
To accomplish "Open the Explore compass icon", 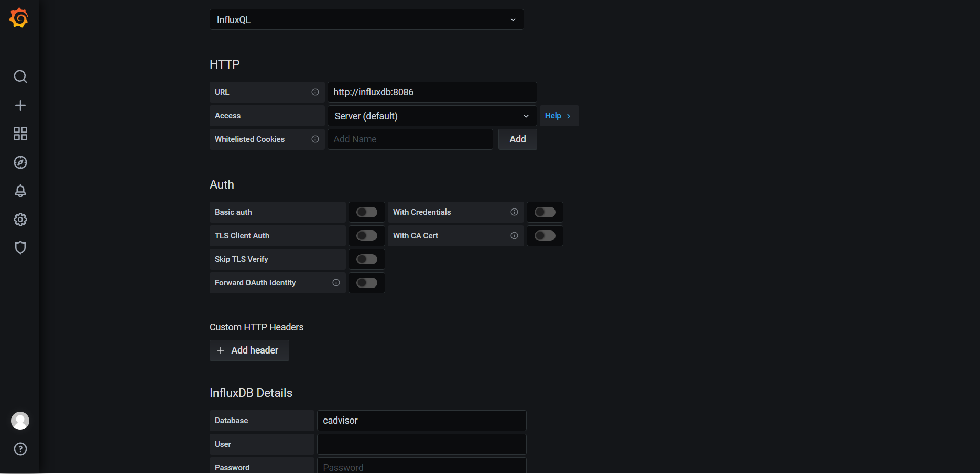I will point(20,162).
